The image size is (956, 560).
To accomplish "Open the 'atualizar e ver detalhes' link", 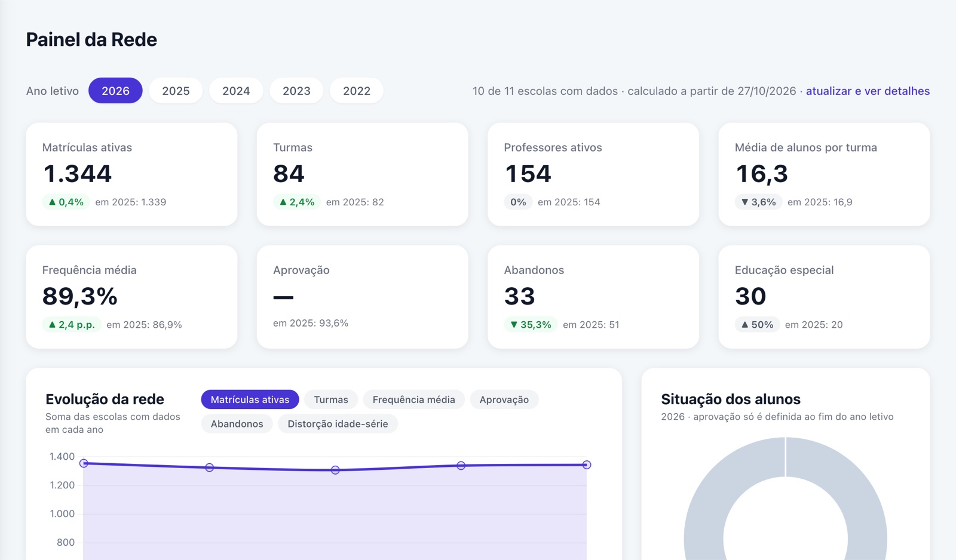I will coord(868,91).
